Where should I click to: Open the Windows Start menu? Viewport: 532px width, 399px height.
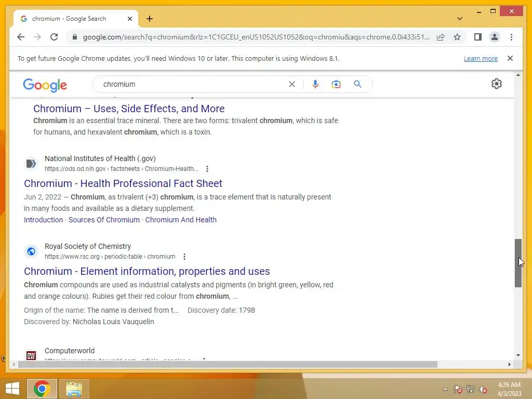click(x=12, y=389)
